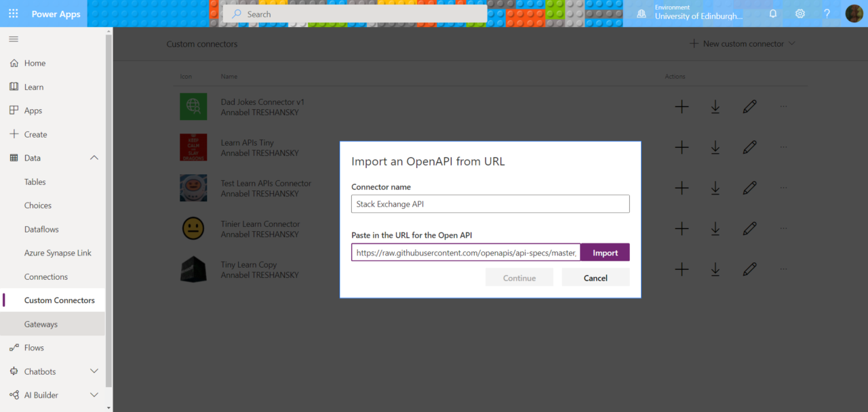Cancel the OpenAPI import dialog
Screen dimensions: 868x412
pyautogui.click(x=595, y=276)
